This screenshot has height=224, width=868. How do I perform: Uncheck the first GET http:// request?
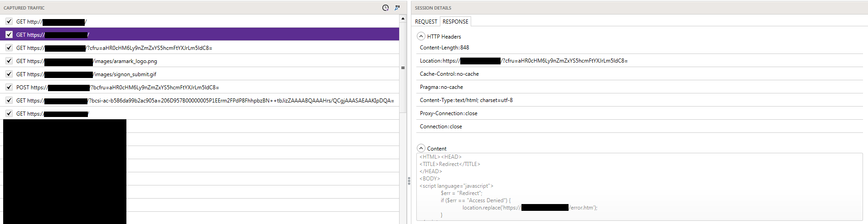(9, 21)
